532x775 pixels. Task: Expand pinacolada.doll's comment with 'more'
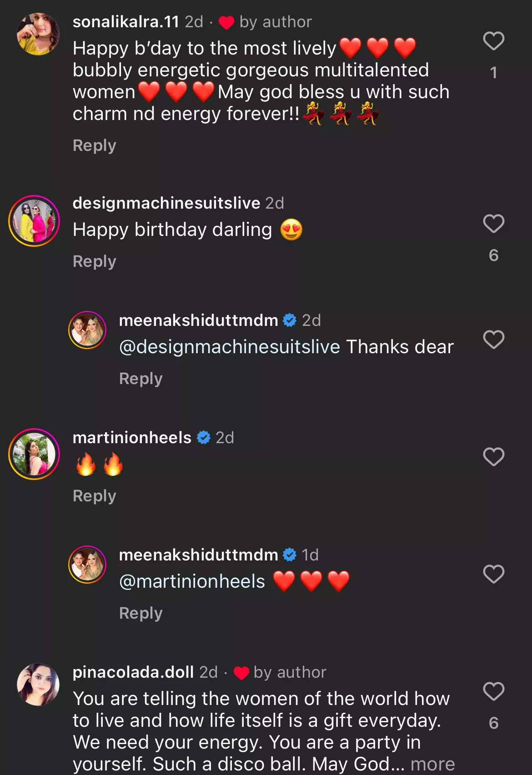432,764
